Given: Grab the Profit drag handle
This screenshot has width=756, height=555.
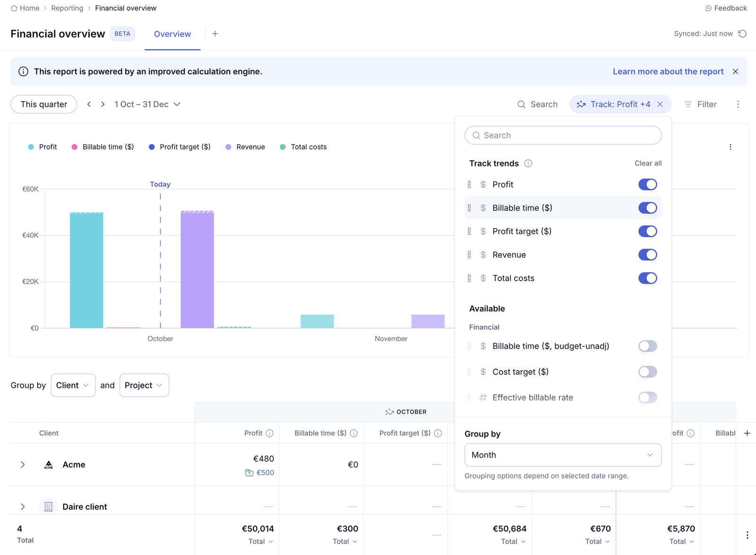Looking at the screenshot, I should click(x=469, y=184).
